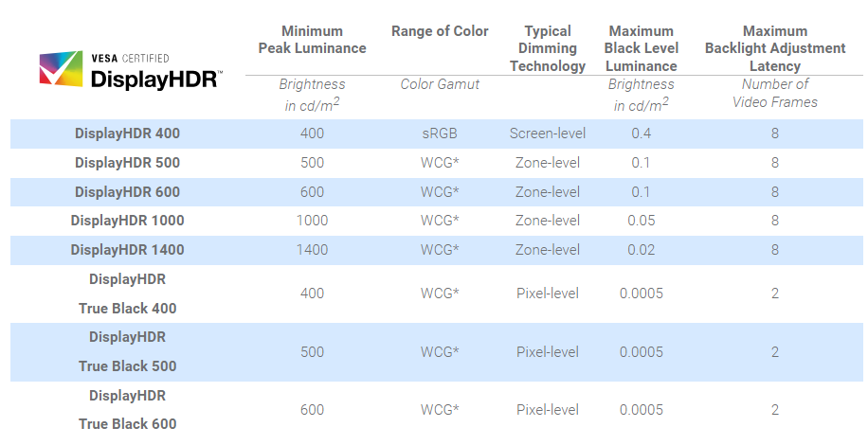Select the Maximum Black Level Luminance header
This screenshot has width=868, height=445.
point(641,48)
